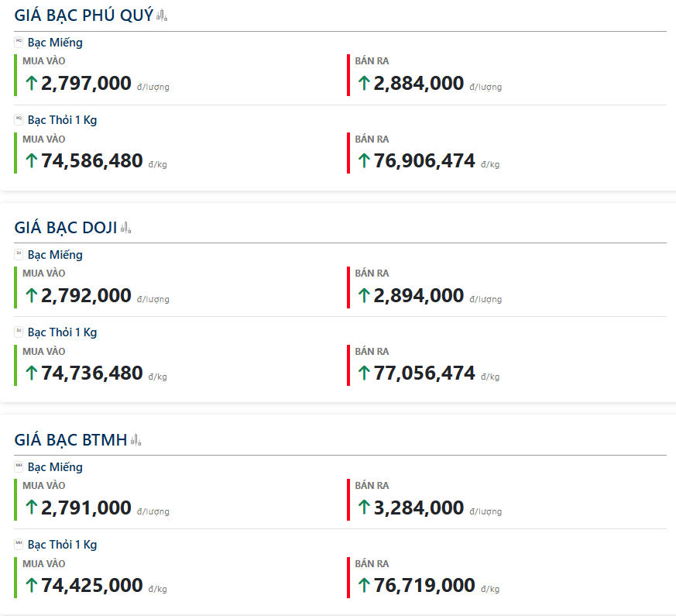Click Phú Quý bar sell price 76,906,474
The width and height of the screenshot is (676, 616).
[424, 161]
